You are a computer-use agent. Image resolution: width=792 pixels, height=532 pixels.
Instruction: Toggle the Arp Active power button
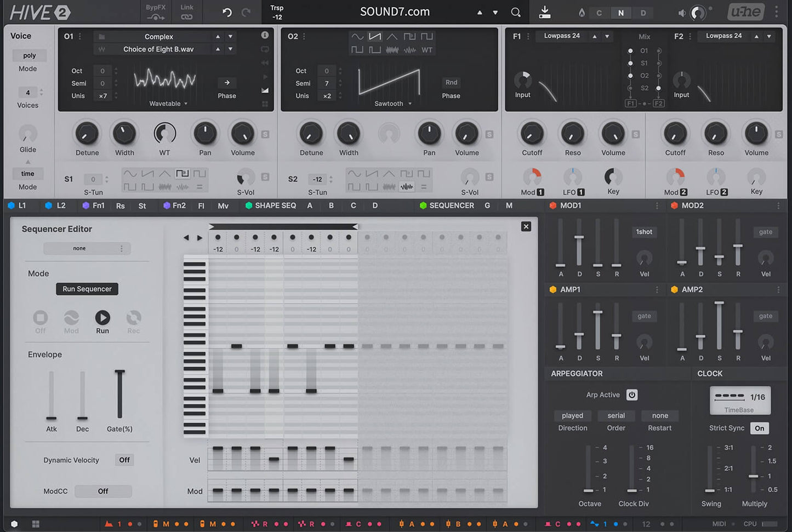[632, 394]
